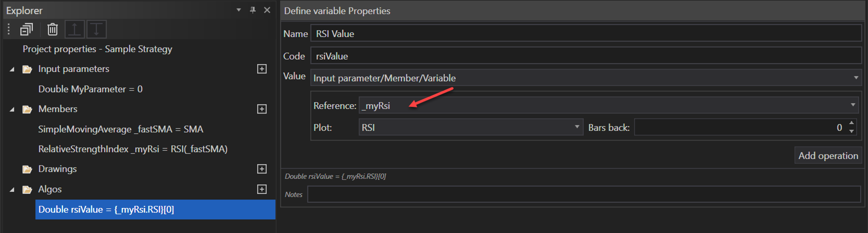Image resolution: width=868 pixels, height=233 pixels.
Task: Increase Bars back with up stepper
Action: tap(852, 123)
